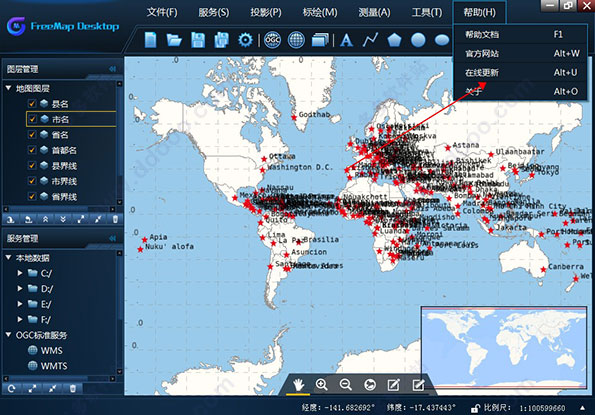Click the save-as multiple disks icon
595x415 pixels.
[221, 40]
